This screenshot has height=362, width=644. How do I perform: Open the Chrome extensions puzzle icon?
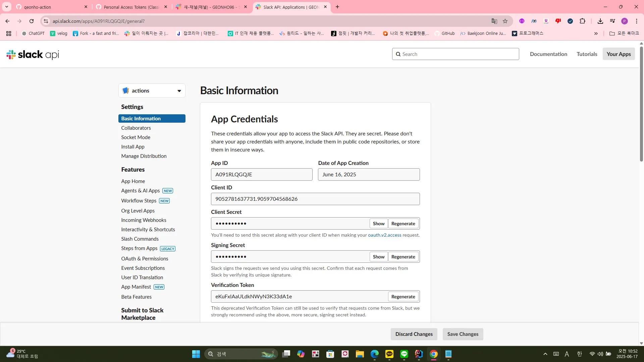[583, 21]
